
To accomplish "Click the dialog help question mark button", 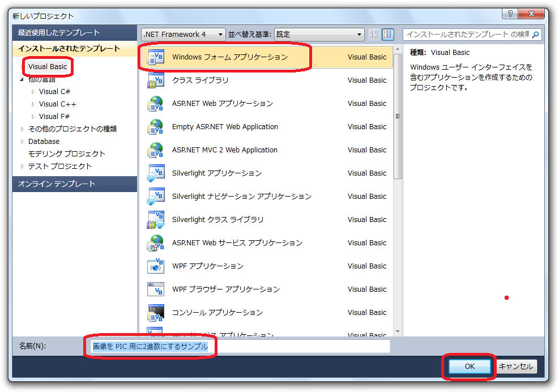I will point(510,14).
